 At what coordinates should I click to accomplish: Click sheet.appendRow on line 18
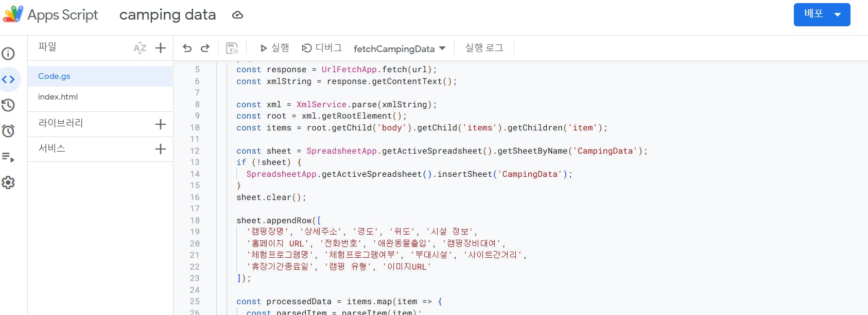click(274, 221)
